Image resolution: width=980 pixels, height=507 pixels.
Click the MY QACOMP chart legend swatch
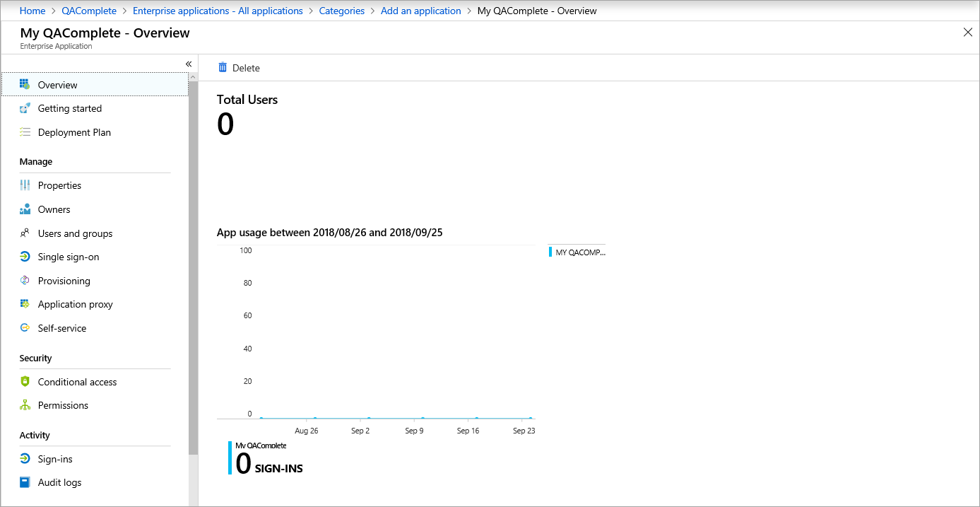click(550, 252)
